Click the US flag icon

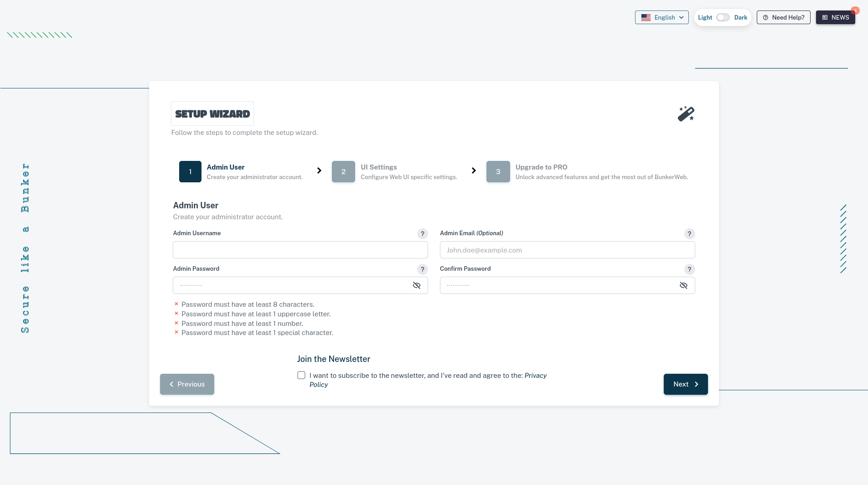pyautogui.click(x=646, y=17)
